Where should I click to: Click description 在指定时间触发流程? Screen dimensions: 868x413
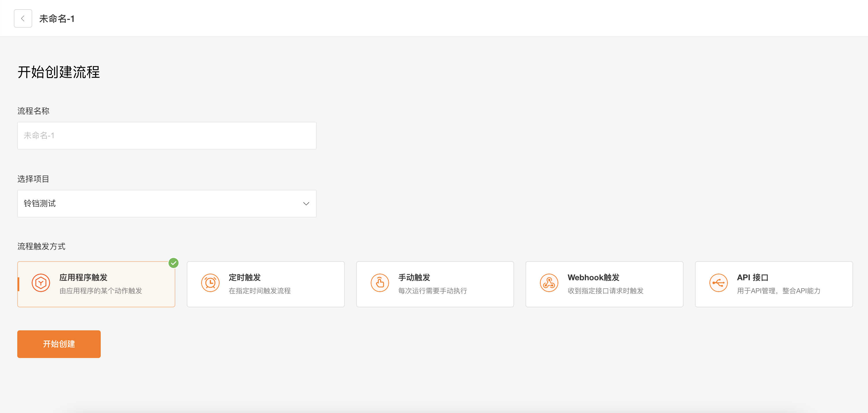(260, 291)
